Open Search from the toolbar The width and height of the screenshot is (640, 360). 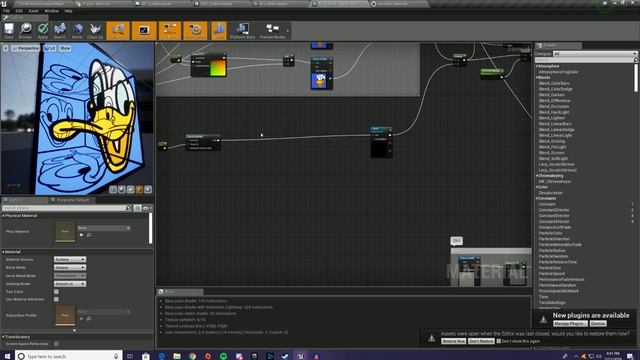[60, 31]
